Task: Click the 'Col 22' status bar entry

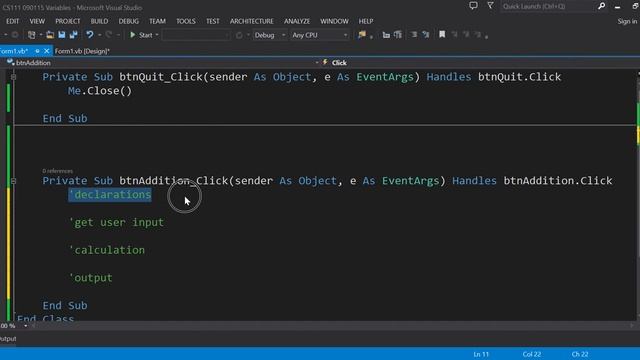Action: click(532, 354)
